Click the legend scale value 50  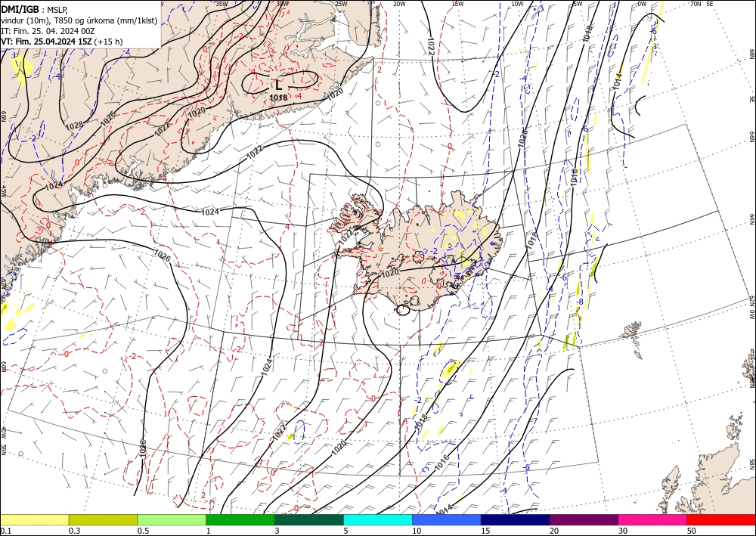tap(692, 531)
